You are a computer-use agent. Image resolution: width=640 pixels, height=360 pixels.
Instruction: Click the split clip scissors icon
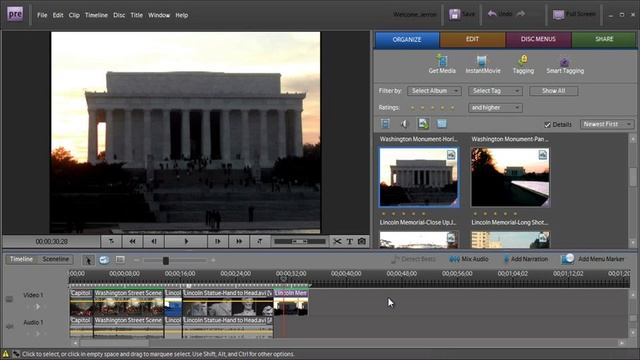pos(337,242)
